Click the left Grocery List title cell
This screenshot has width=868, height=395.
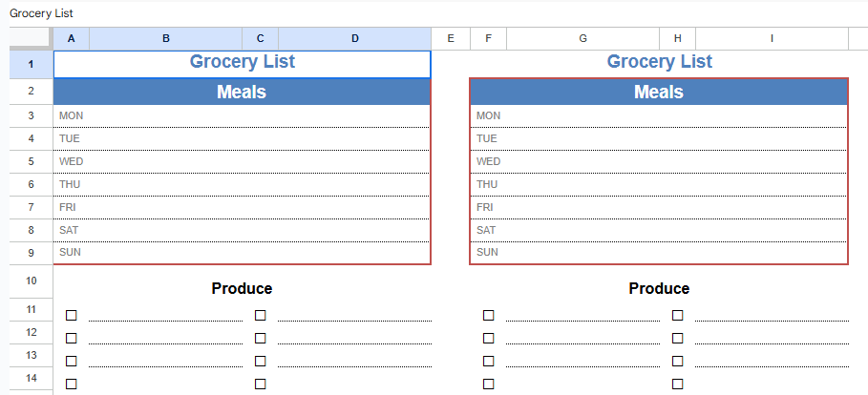coord(243,63)
